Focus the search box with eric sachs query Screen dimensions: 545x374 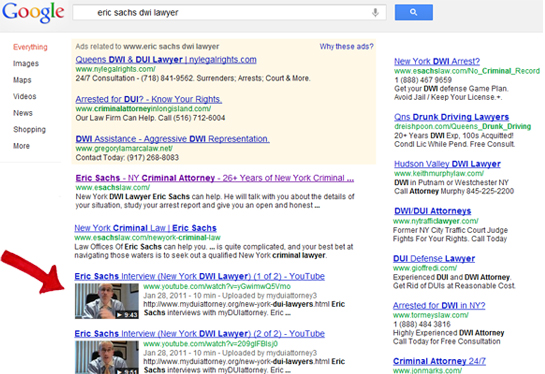[x=229, y=13]
